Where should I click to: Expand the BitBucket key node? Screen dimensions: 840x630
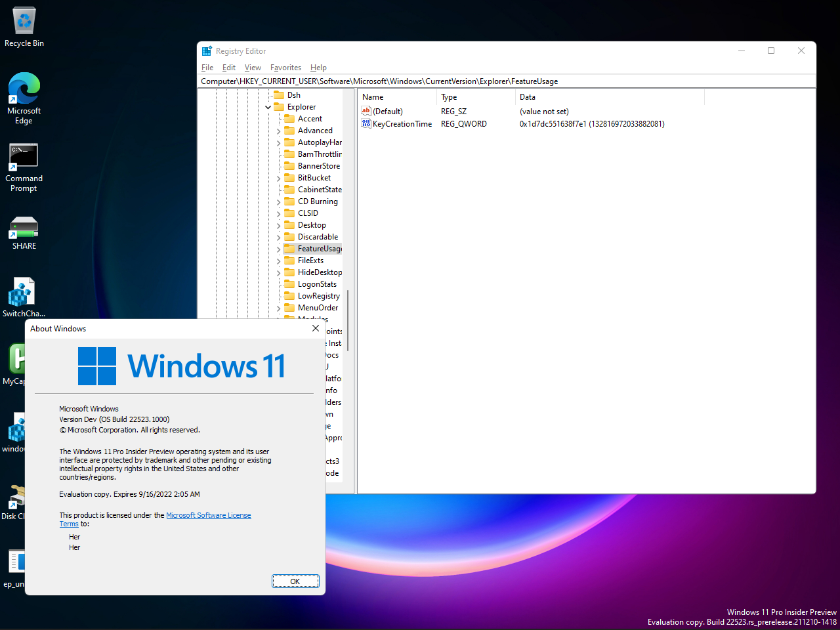pyautogui.click(x=278, y=178)
